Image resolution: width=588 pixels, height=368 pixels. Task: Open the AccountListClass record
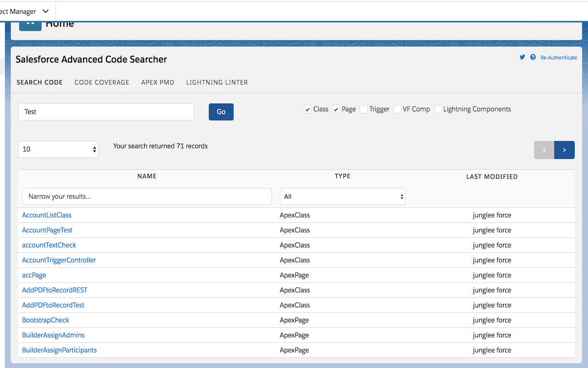coord(46,215)
